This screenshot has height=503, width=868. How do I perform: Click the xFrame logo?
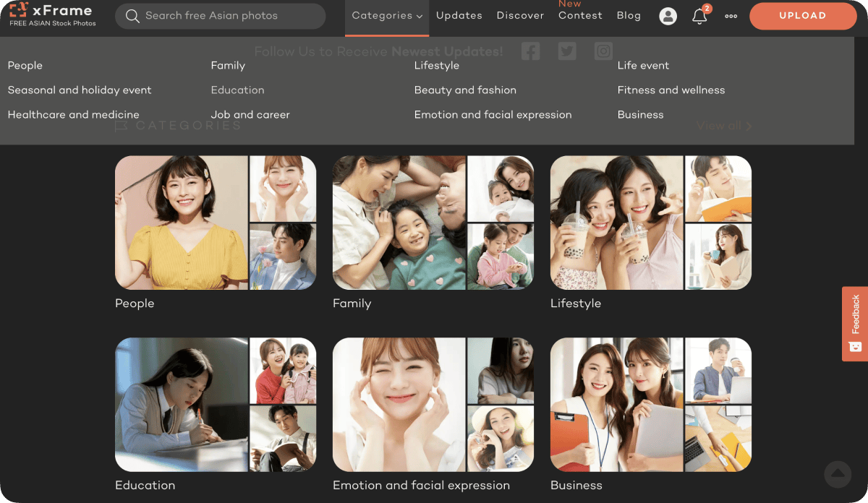click(x=52, y=14)
